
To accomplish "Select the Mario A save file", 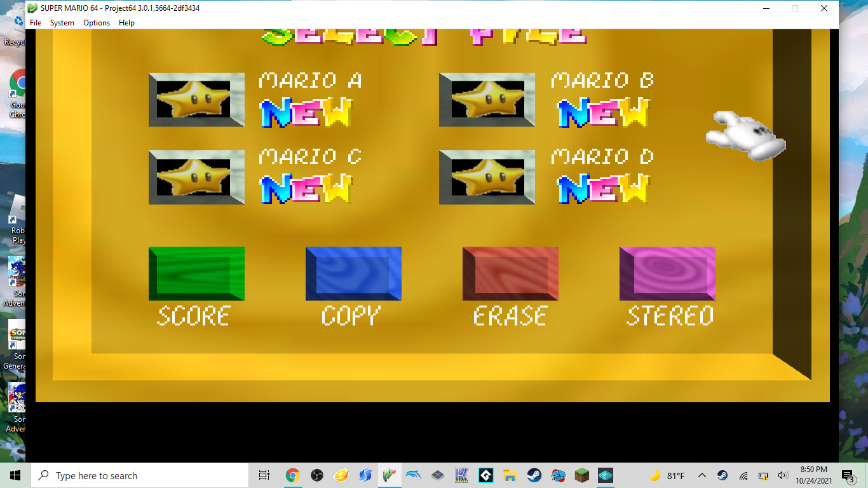I will [196, 100].
